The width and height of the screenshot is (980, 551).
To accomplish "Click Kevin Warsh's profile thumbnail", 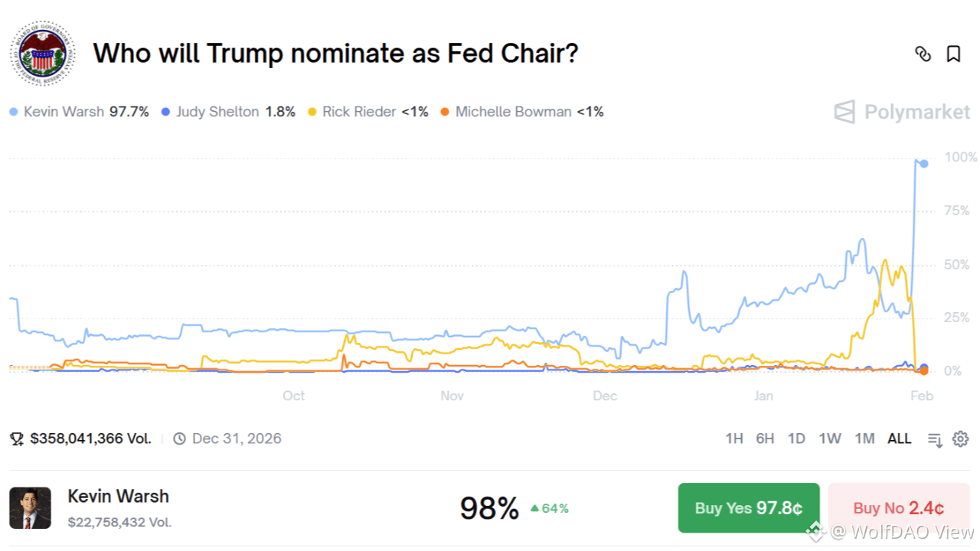I will (30, 508).
